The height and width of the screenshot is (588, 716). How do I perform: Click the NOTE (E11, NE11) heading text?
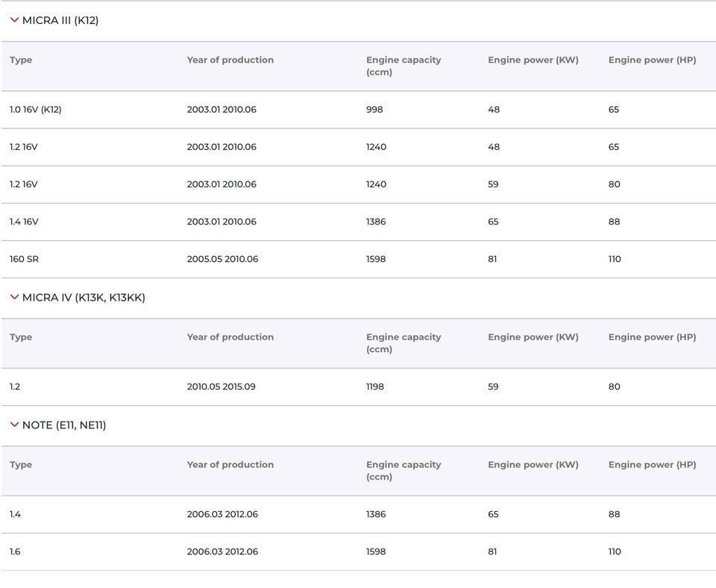click(x=64, y=425)
